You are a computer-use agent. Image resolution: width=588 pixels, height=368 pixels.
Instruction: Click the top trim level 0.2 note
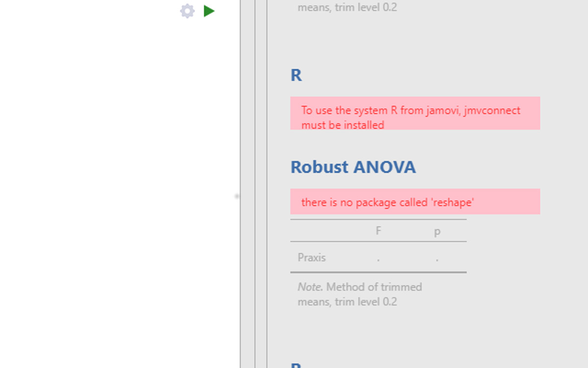pos(347,7)
